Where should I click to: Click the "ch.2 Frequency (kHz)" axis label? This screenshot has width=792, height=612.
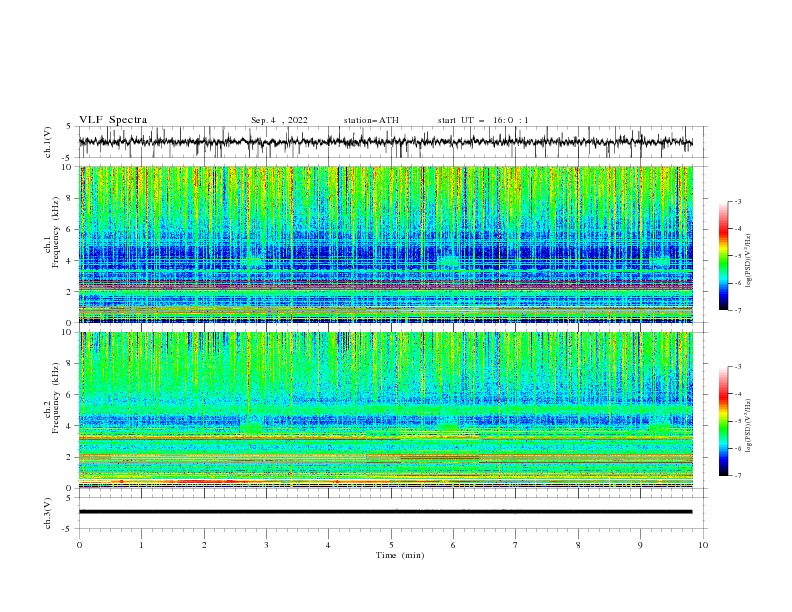point(51,398)
